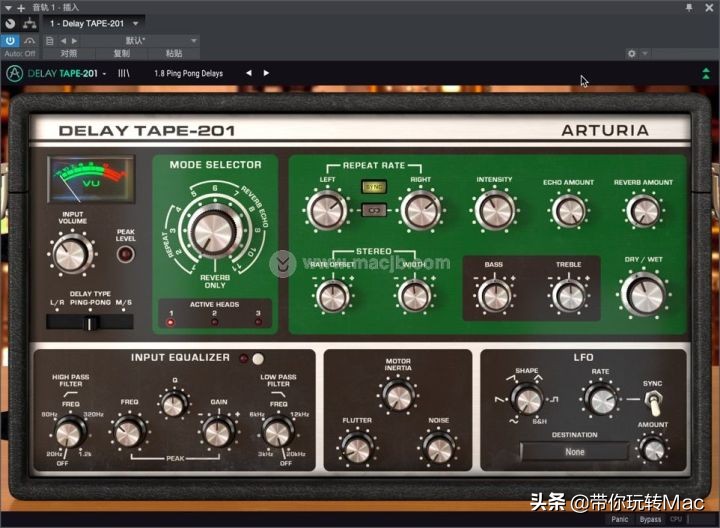Select next host preset small arrow

pyautogui.click(x=74, y=41)
